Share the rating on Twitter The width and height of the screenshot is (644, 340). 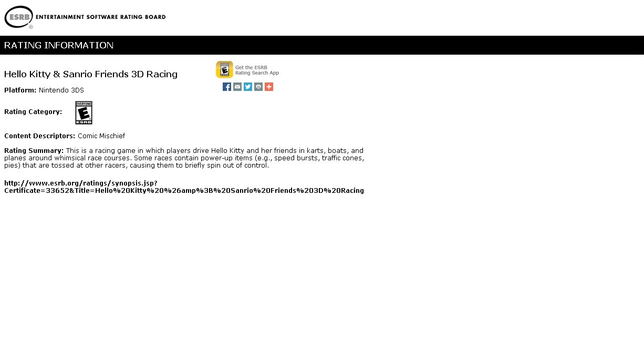(x=248, y=87)
